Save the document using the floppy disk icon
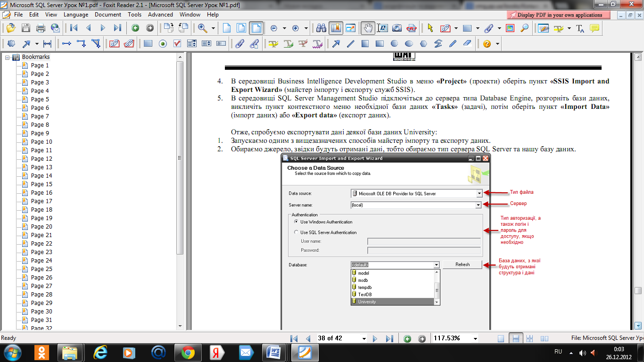Viewport: 644px width, 362px height. (x=26, y=28)
